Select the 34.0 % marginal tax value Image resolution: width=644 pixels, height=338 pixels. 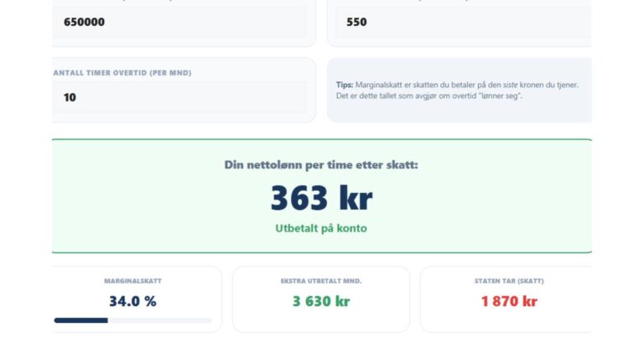point(132,301)
